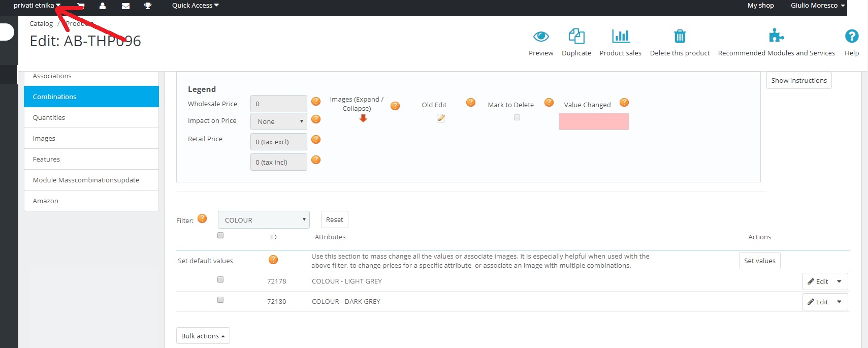This screenshot has height=348, width=868.
Task: Click the red expand images arrow icon
Action: (363, 118)
